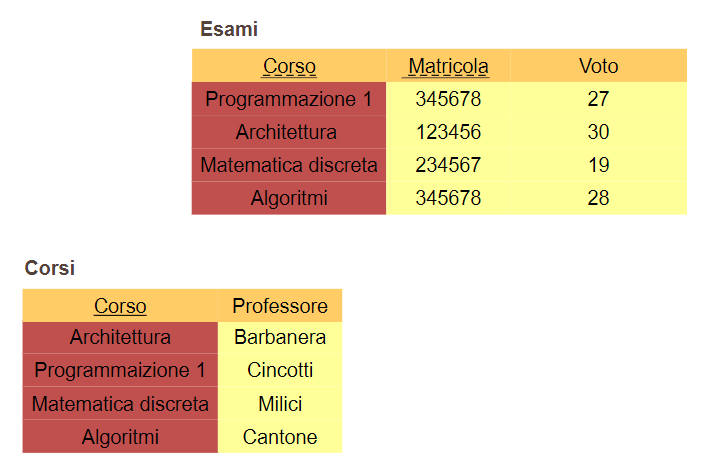Viewport: 718px width, 460px height.
Task: Select the underlined Corso header in Esami table
Action: (x=289, y=67)
